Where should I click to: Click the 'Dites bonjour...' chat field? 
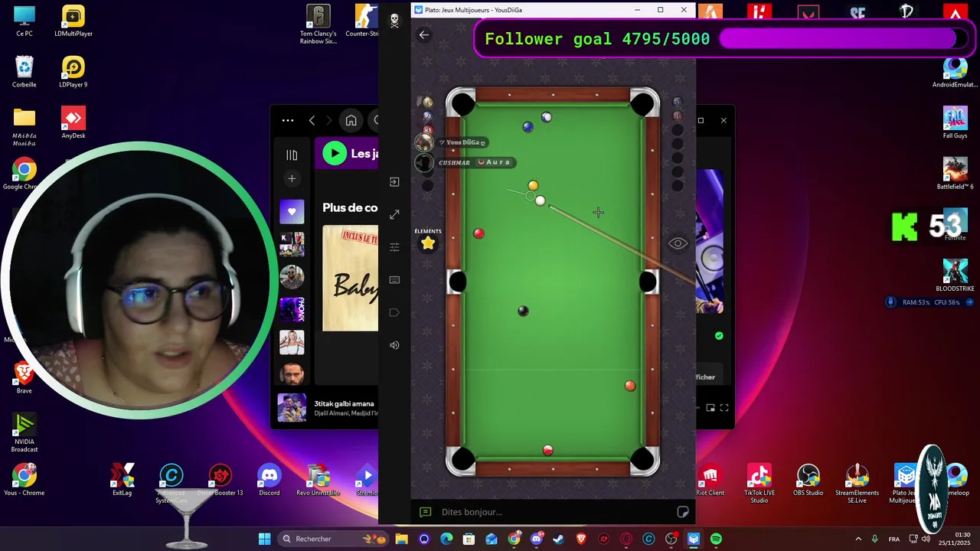click(555, 512)
